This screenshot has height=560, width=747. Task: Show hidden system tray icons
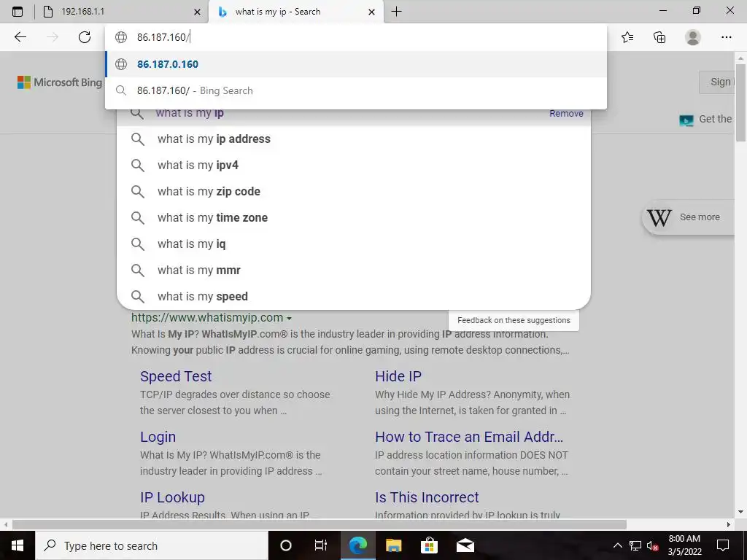tap(617, 545)
